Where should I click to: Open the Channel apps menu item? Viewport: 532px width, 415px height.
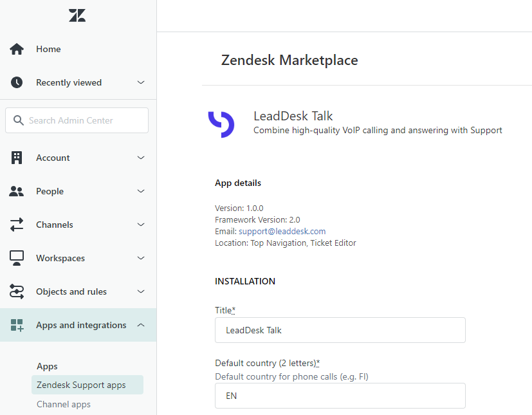point(64,404)
